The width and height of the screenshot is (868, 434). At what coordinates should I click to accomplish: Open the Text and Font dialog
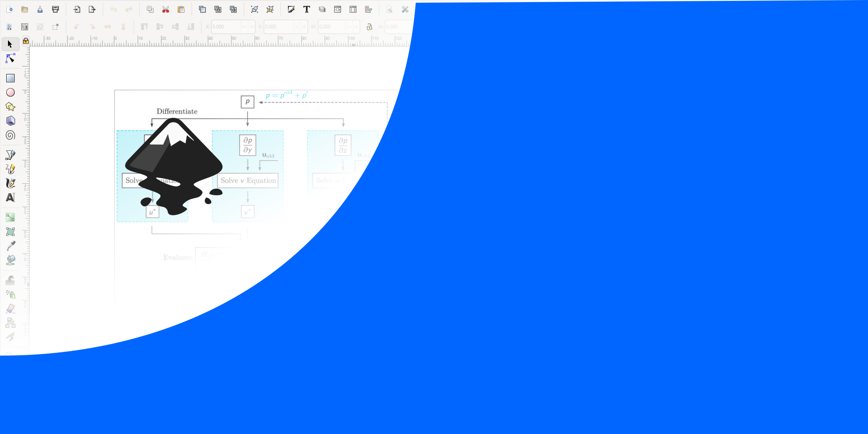coord(307,9)
